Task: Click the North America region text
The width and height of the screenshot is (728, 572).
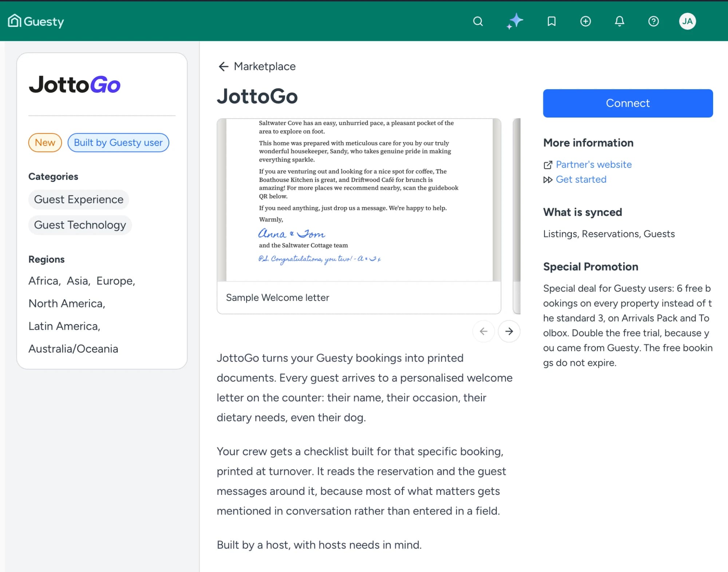Action: coord(67,303)
